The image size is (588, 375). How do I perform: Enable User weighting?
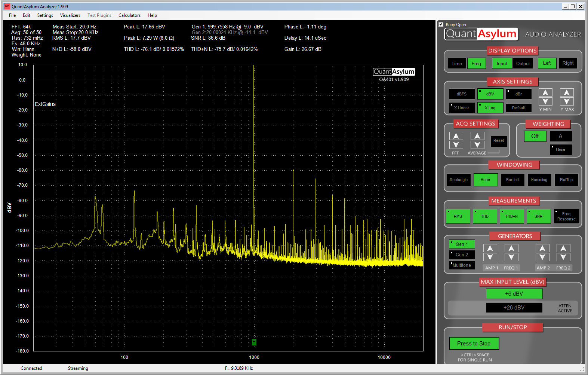(x=561, y=150)
